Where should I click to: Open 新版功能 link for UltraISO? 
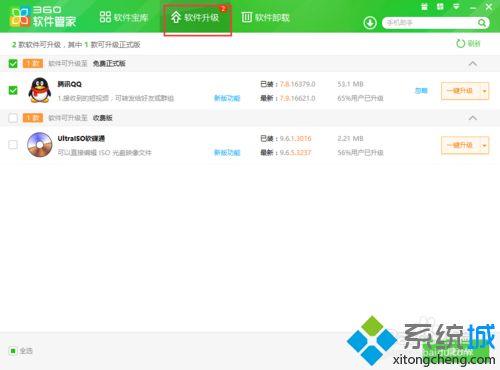tap(227, 153)
